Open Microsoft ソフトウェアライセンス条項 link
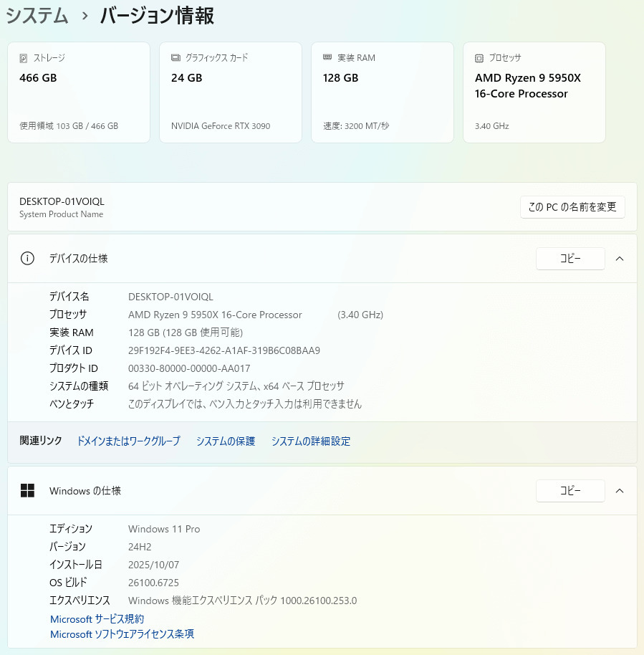The height and width of the screenshot is (655, 644). pos(122,634)
